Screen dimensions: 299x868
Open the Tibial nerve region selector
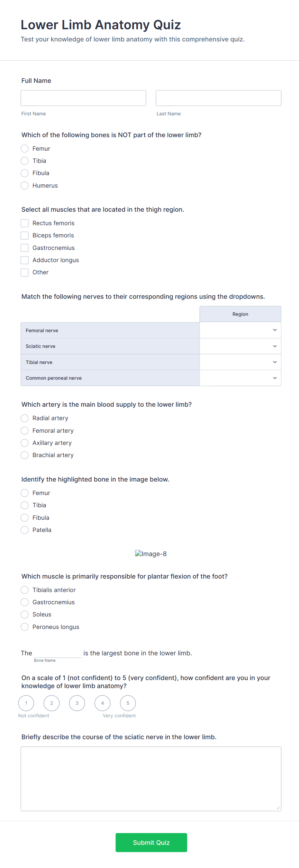[x=240, y=362]
